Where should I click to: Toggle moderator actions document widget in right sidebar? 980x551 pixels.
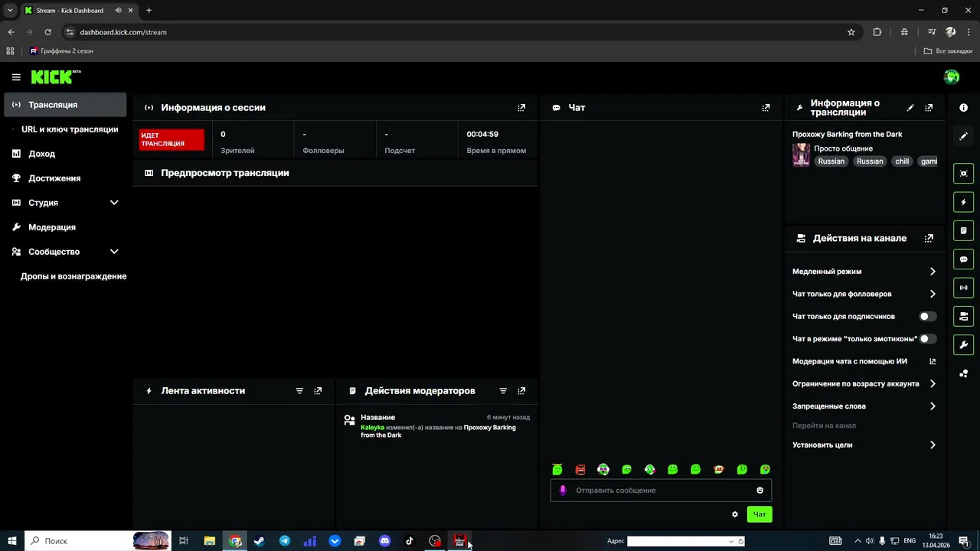coord(964,230)
